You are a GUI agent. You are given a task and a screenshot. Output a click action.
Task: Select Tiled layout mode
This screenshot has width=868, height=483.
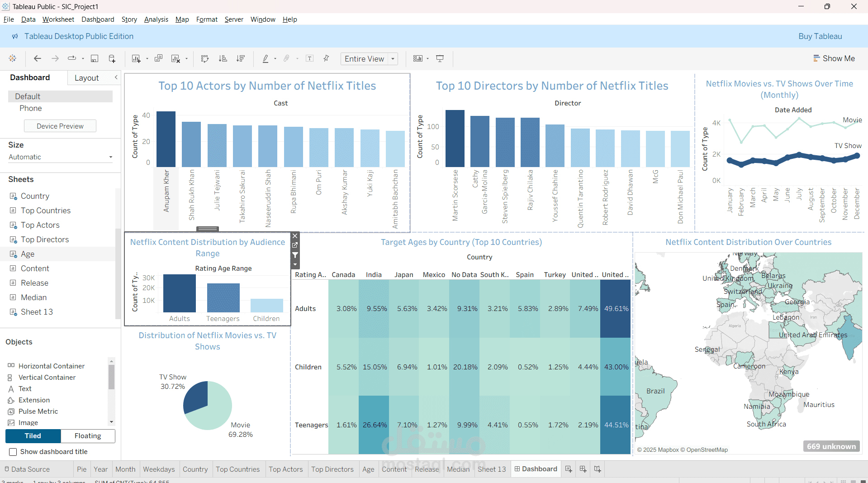pos(33,436)
